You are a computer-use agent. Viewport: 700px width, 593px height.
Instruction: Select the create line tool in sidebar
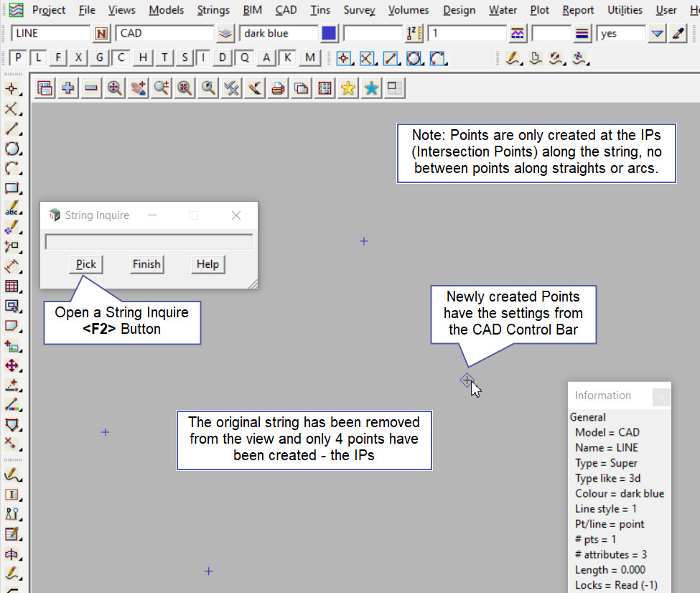tap(12, 129)
